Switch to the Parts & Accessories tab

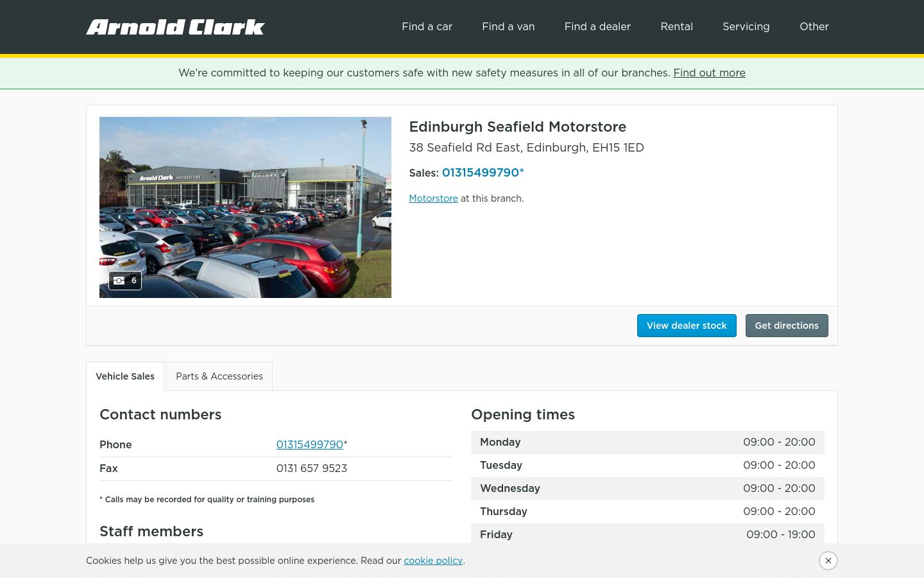click(x=219, y=376)
